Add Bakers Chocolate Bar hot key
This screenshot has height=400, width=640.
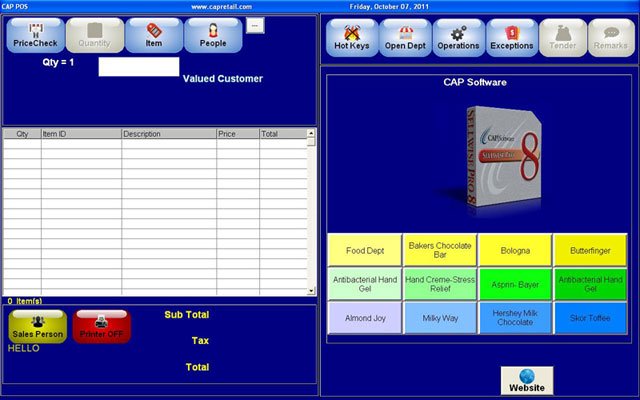click(440, 250)
